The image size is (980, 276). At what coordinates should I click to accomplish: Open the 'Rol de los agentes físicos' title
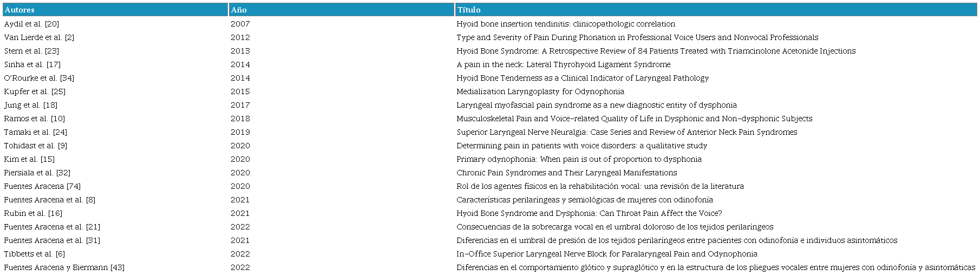pyautogui.click(x=600, y=186)
